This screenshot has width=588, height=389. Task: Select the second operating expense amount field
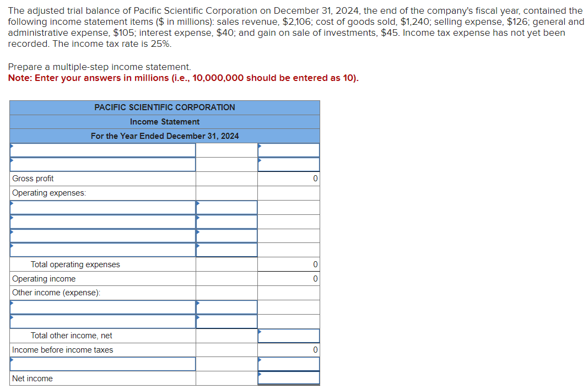click(226, 221)
